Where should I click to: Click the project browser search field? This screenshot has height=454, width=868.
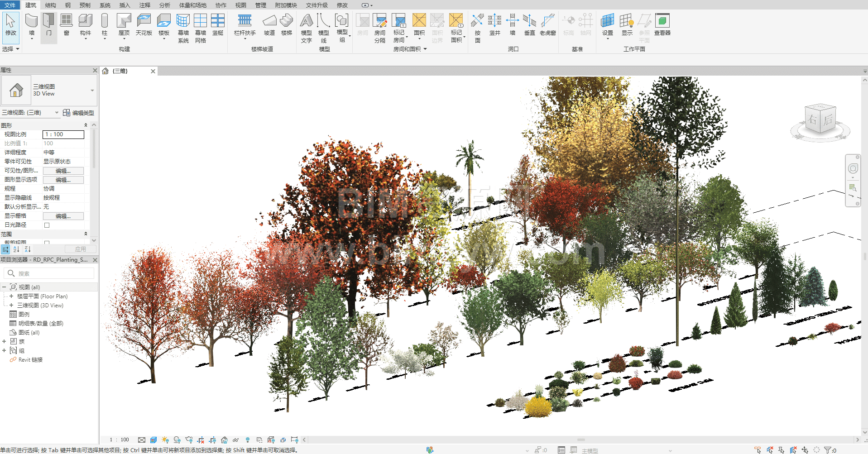click(49, 273)
